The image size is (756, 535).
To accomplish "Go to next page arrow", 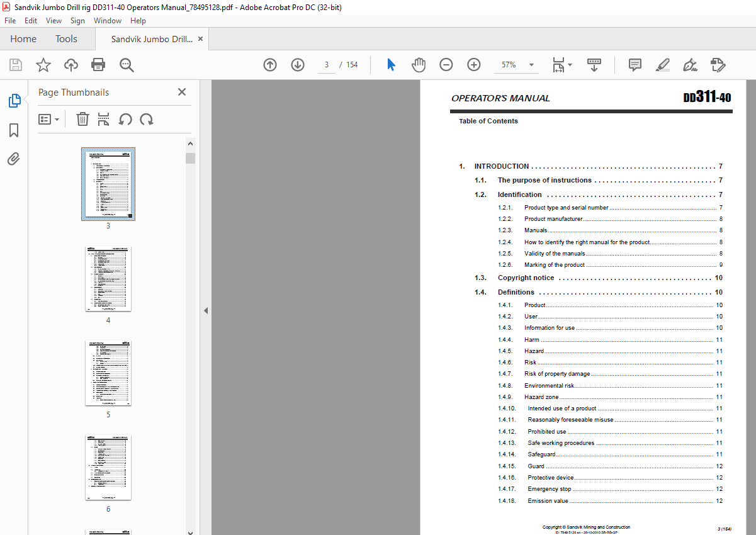I will click(298, 65).
